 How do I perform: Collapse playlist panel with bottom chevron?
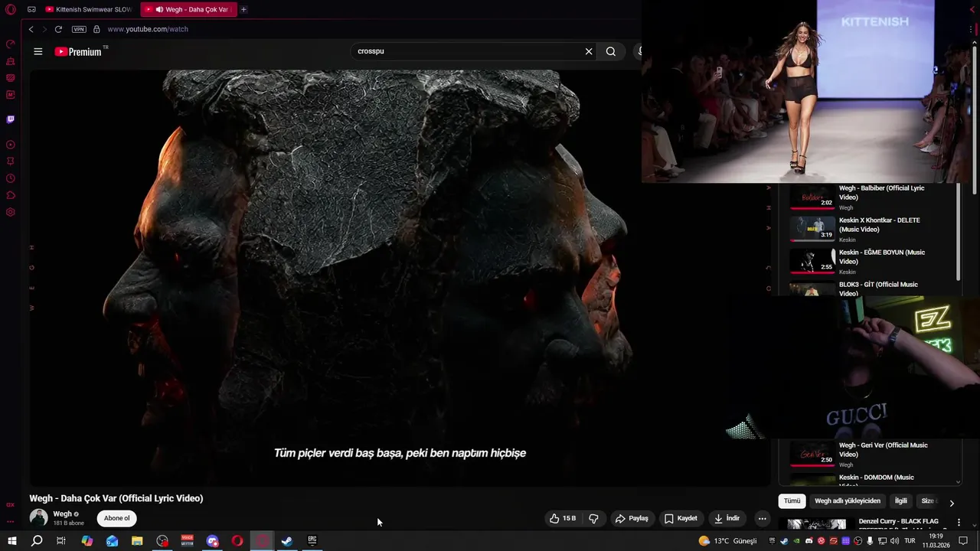click(x=958, y=481)
